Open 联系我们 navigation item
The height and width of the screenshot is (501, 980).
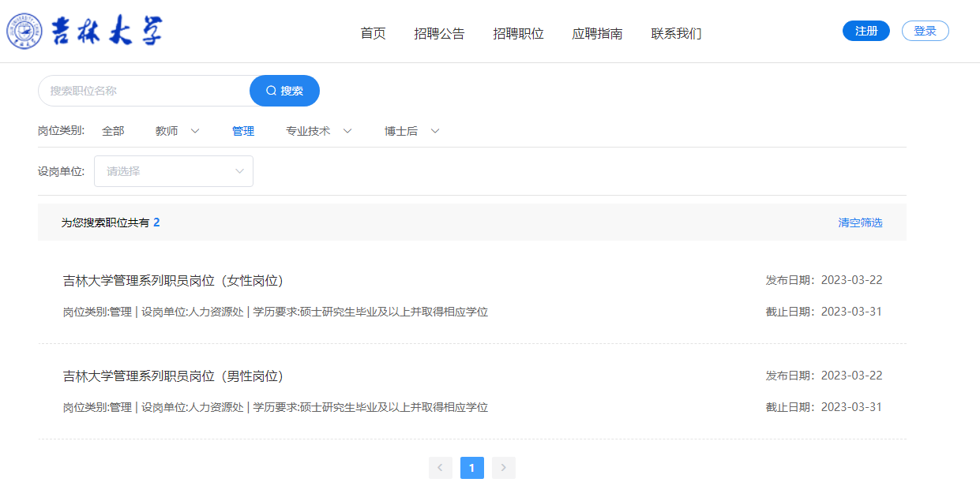tap(676, 33)
